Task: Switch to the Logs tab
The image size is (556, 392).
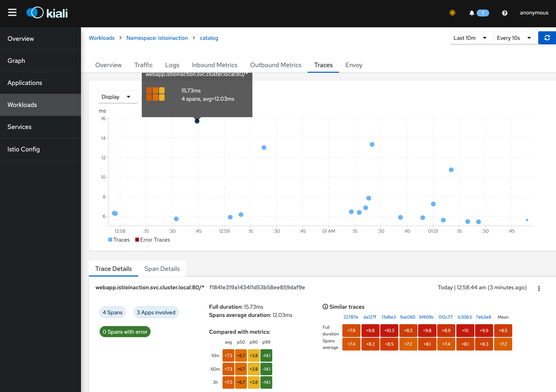Action: coord(172,65)
